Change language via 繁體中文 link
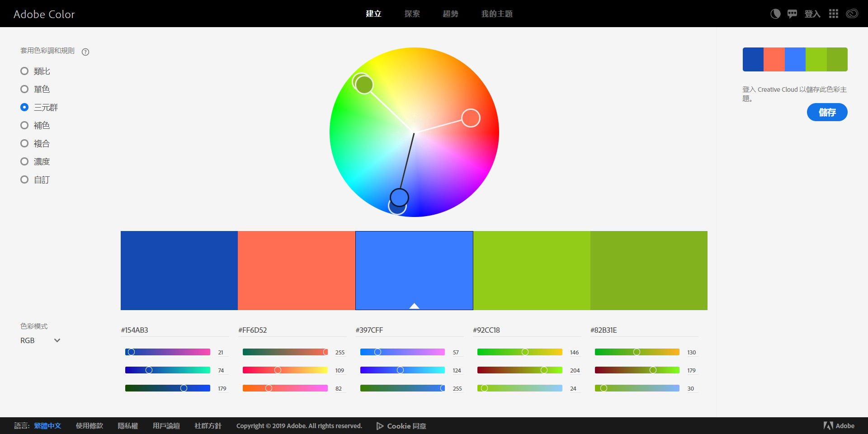Screen dimensions: 868x434 coord(47,426)
